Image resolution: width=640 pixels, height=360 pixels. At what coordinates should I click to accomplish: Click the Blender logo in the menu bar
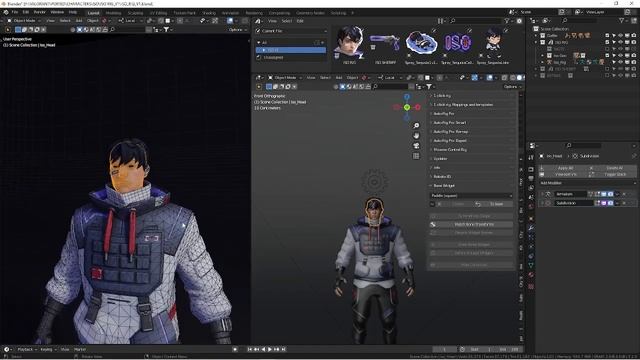[6, 12]
